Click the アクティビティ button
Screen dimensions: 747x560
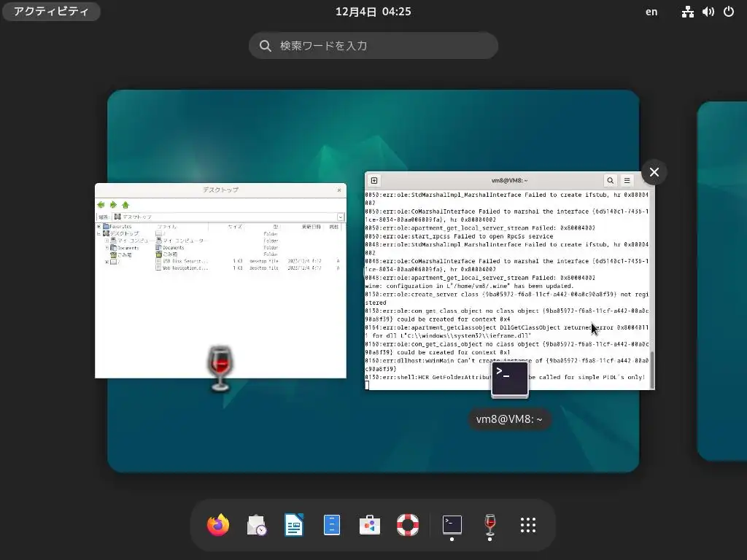51,12
